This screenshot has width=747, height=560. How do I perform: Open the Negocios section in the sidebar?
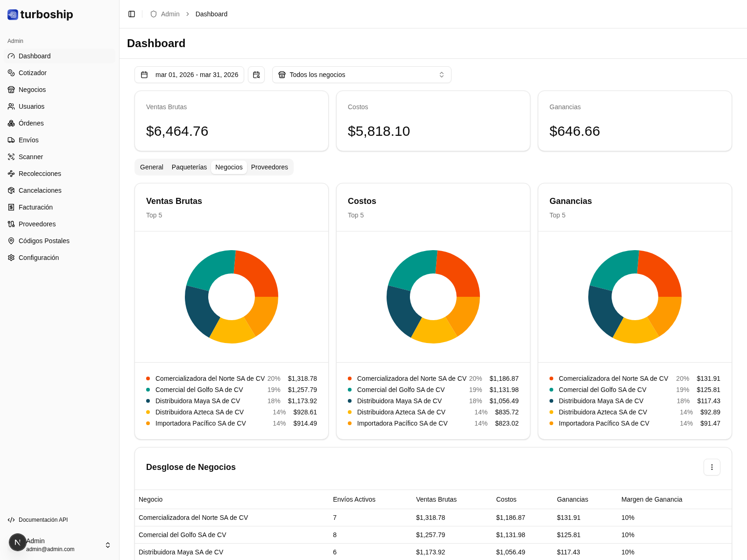coord(32,90)
